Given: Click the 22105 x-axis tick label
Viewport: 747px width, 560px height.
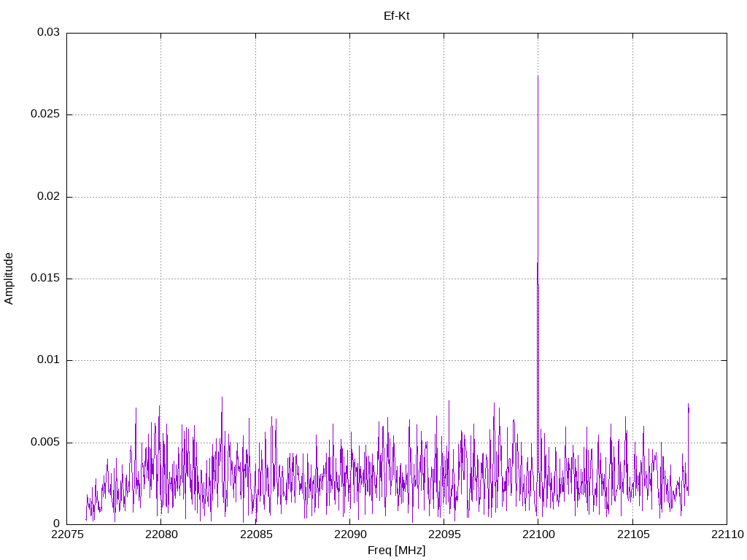Looking at the screenshot, I should tap(633, 534).
